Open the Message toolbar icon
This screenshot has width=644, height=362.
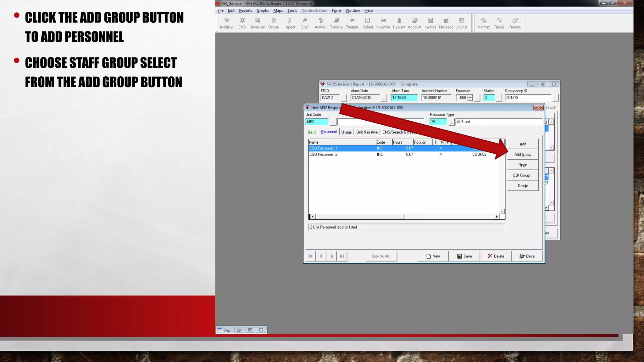[446, 23]
